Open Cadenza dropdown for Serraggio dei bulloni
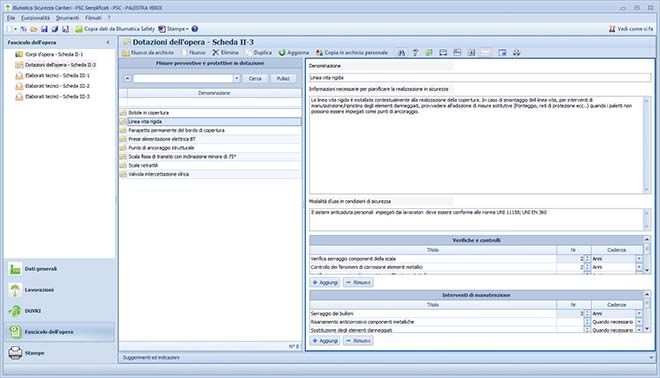660x378 pixels. pyautogui.click(x=639, y=314)
